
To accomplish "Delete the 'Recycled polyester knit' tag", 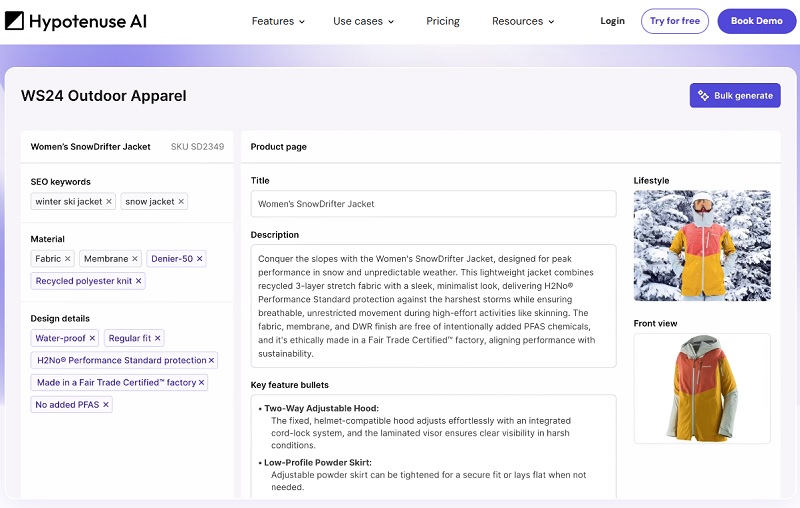I will pyautogui.click(x=139, y=282).
